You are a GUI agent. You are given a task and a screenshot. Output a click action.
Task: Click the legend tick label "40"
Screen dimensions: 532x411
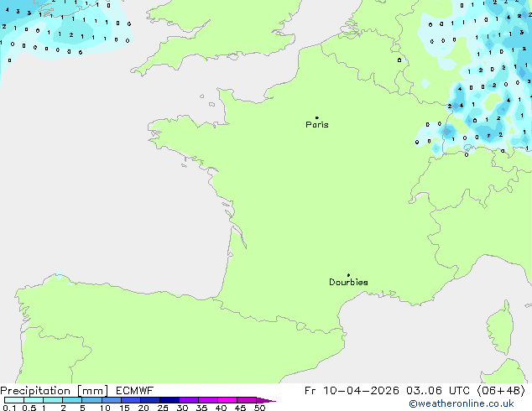coord(221,408)
